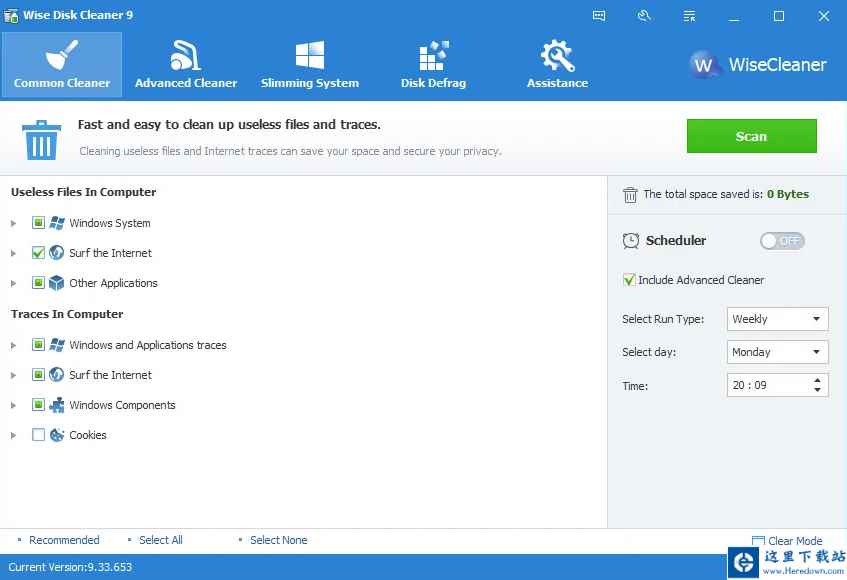Open the menu list icon in title bar
This screenshot has height=580, width=847.
click(689, 16)
